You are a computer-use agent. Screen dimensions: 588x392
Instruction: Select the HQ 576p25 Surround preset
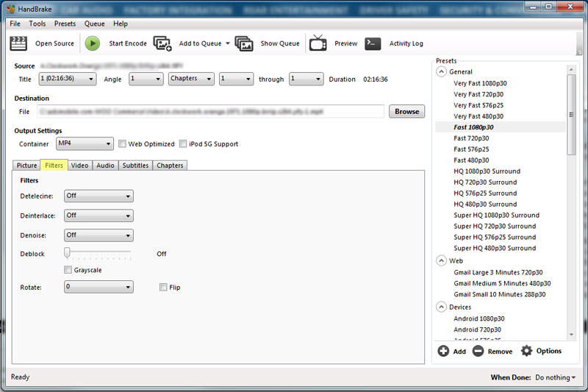point(485,193)
